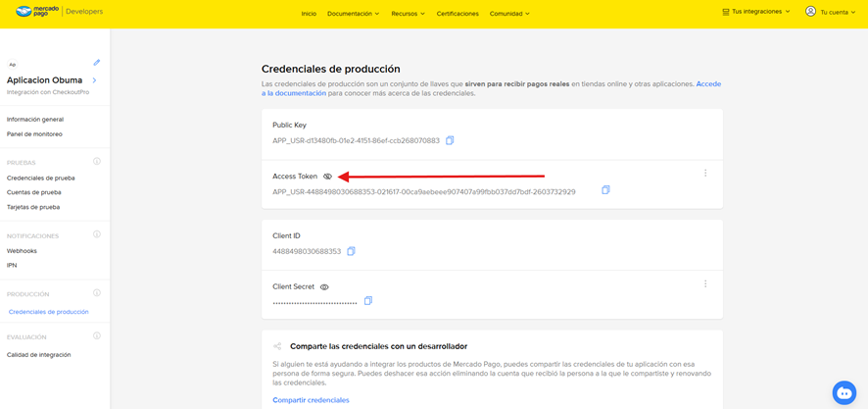Image resolution: width=868 pixels, height=409 pixels.
Task: Copy the Access Token value
Action: [x=605, y=190]
